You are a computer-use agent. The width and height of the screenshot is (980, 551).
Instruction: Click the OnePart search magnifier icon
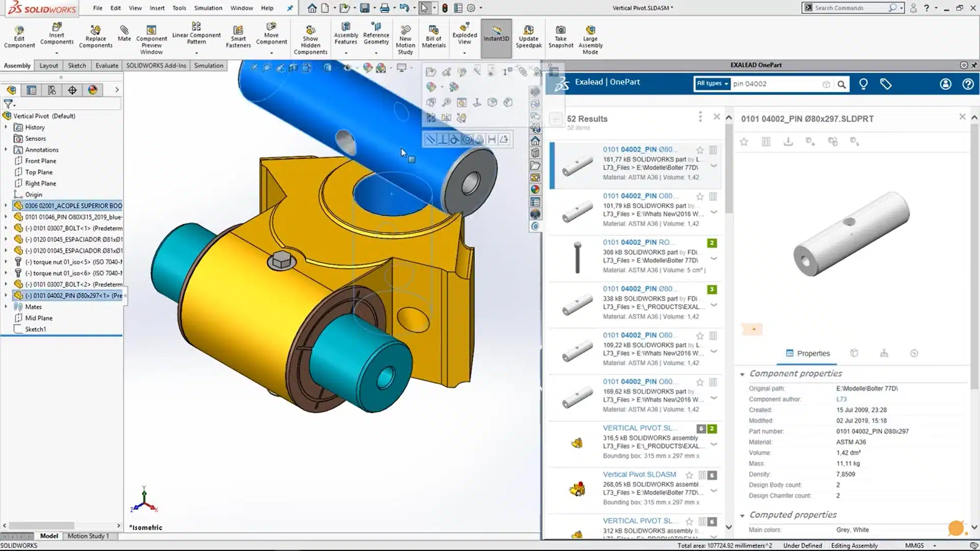(x=842, y=84)
